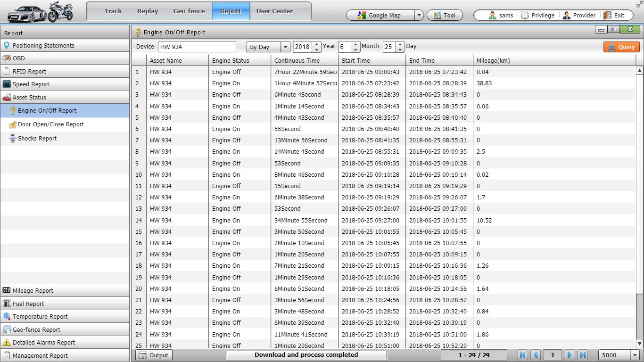The width and height of the screenshot is (644, 362).
Task: Open the Management Report section
Action: pyautogui.click(x=65, y=356)
